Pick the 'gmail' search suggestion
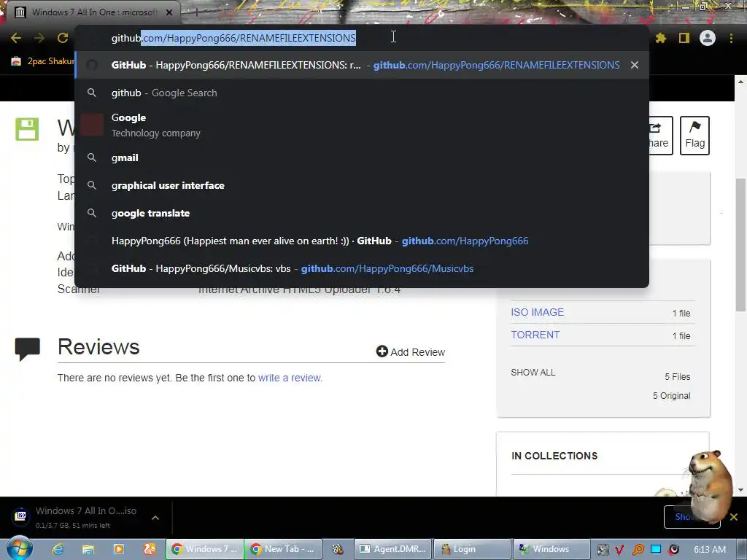This screenshot has height=560, width=747. [x=362, y=157]
